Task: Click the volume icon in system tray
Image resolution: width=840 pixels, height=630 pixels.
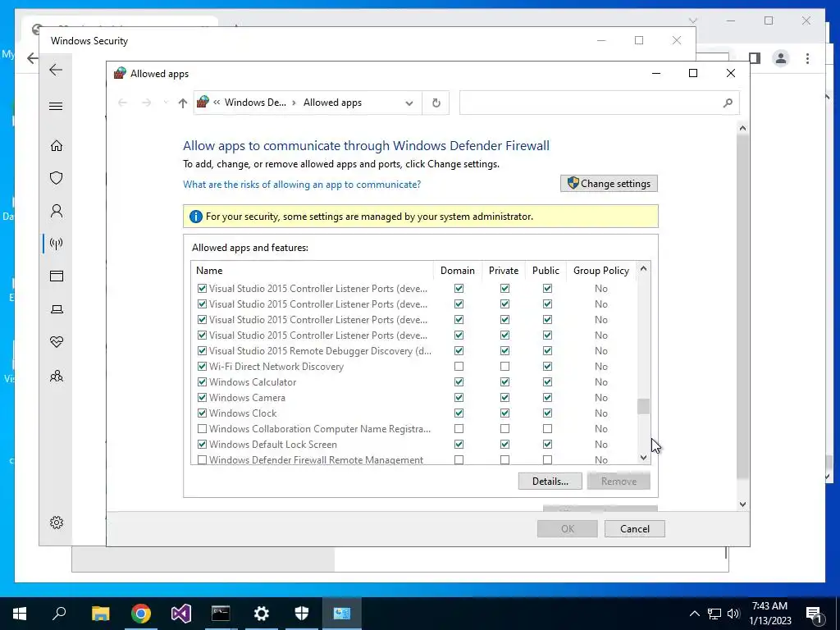Action: 733,614
